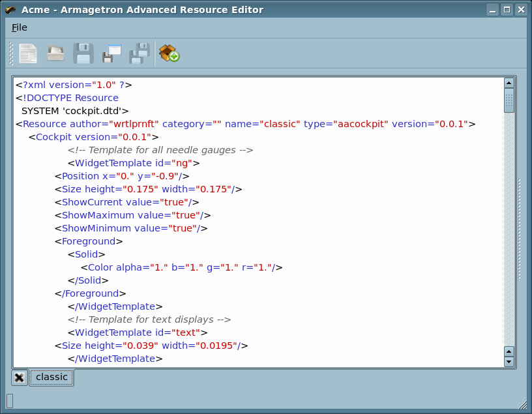
Task: Click the down arrow at the scrollbar bottom
Action: [x=509, y=361]
